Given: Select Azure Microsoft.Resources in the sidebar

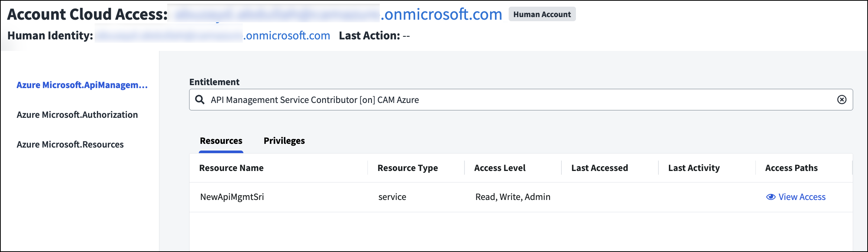Looking at the screenshot, I should pos(70,145).
